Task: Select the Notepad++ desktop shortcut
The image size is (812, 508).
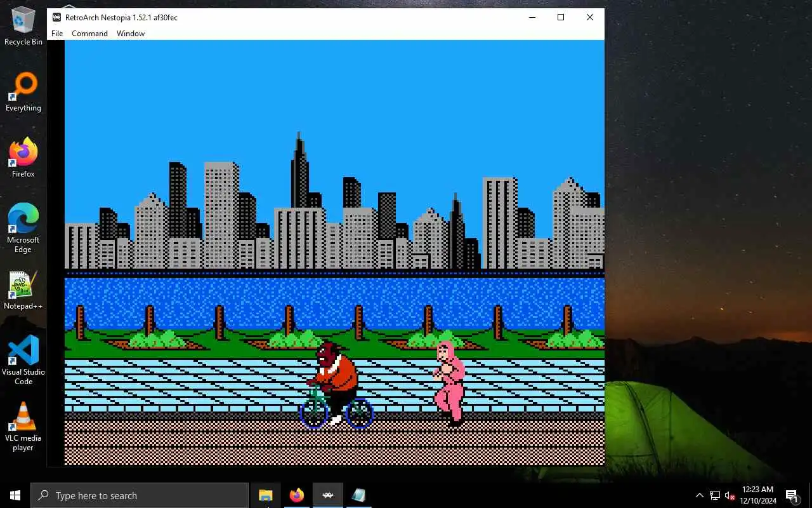Action: pyautogui.click(x=23, y=290)
